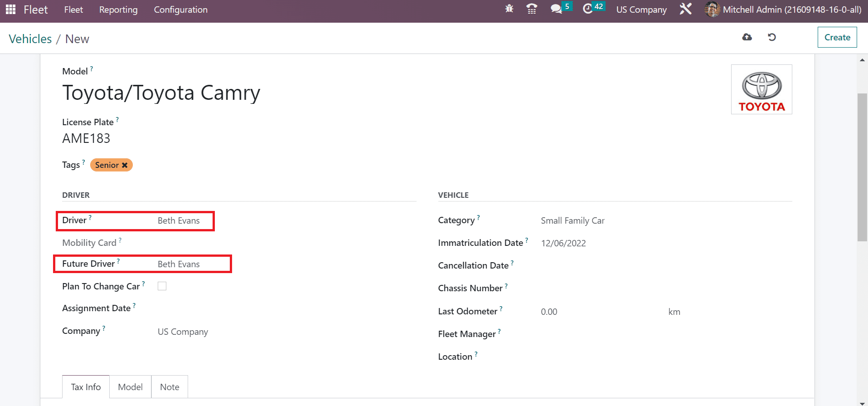Edit the License Plate AME183 field

(86, 138)
